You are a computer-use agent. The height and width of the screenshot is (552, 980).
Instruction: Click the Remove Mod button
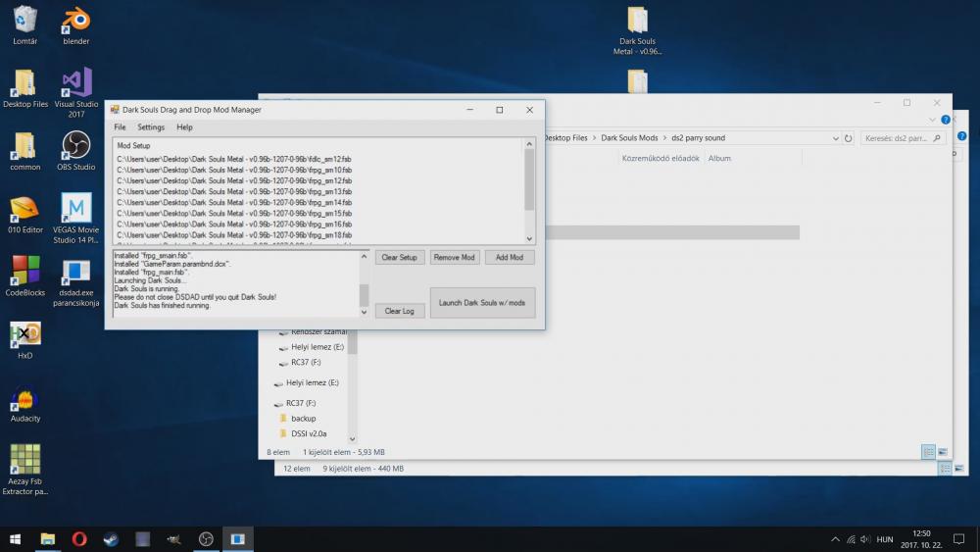454,257
